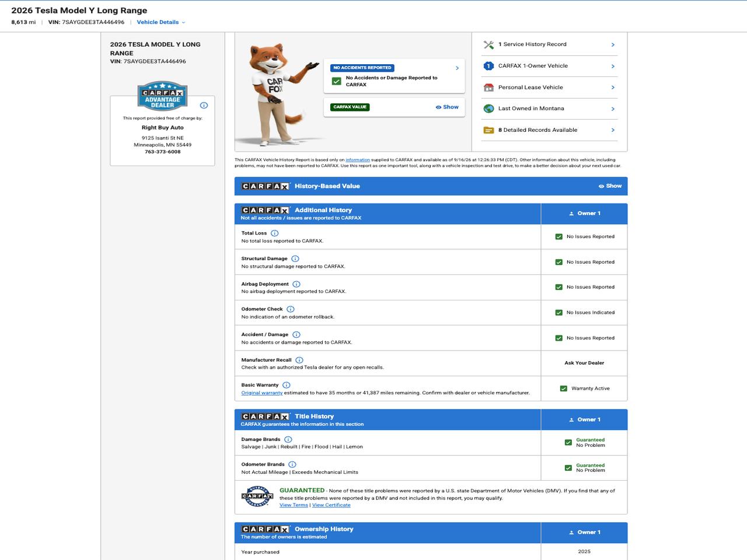Click the CARFAX Advantage Dealer badge
Image resolution: width=747 pixels, height=560 pixels.
tap(162, 95)
